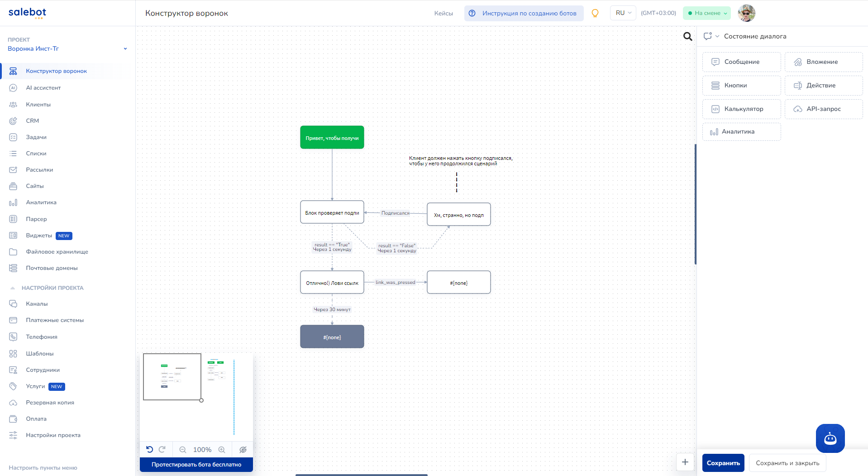Image resolution: width=868 pixels, height=476 pixels.
Task: Open Кейсы in the top header
Action: click(444, 13)
